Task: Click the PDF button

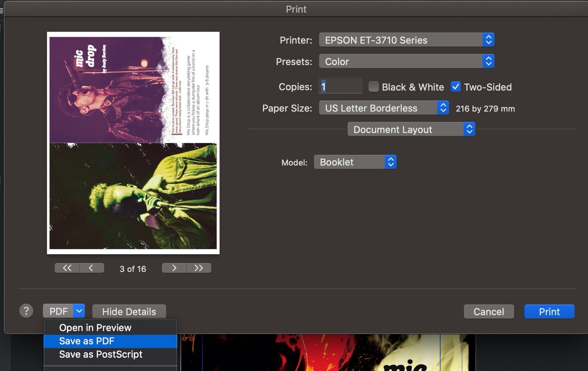Action: pyautogui.click(x=58, y=311)
